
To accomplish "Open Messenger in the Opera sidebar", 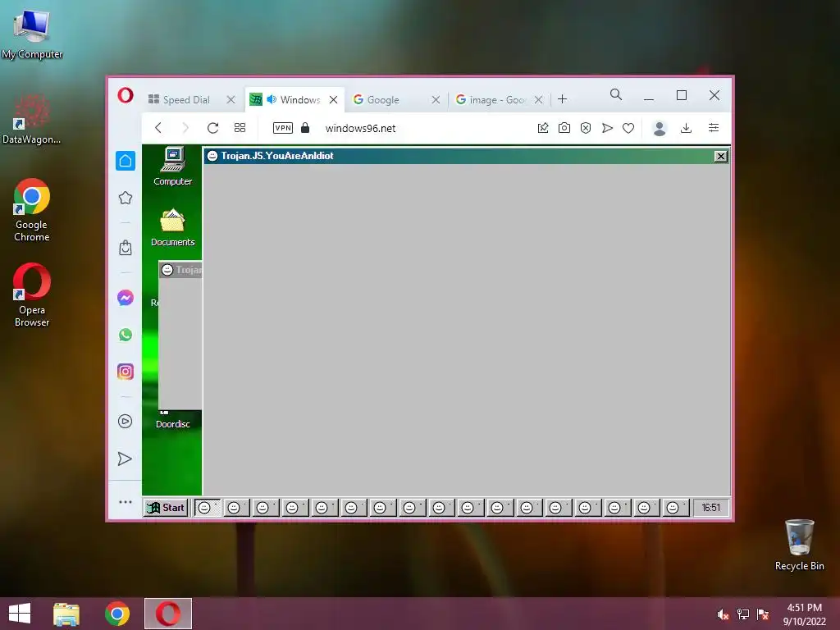I will click(x=126, y=298).
